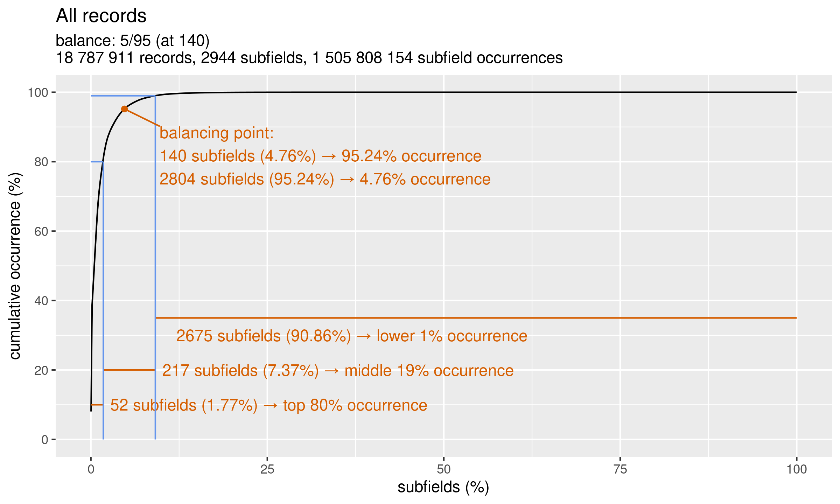Image resolution: width=840 pixels, height=504 pixels.
Task: Click the 'All records' chart title
Action: coord(101,16)
